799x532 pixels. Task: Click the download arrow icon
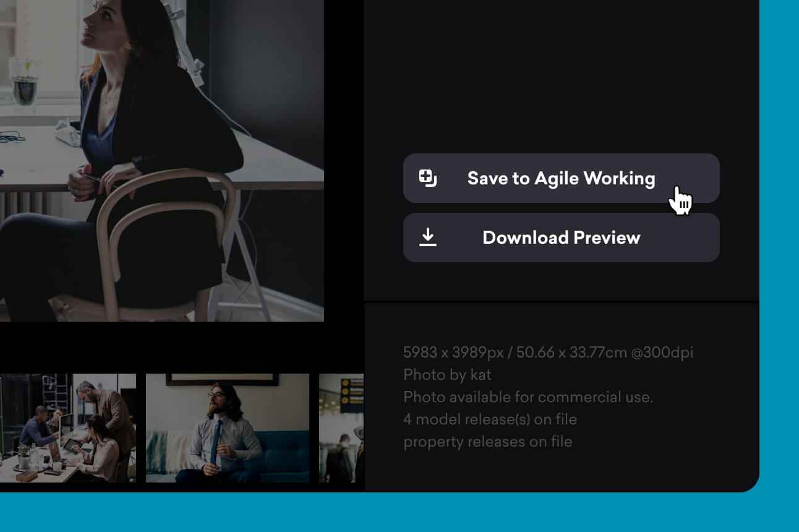click(x=427, y=238)
